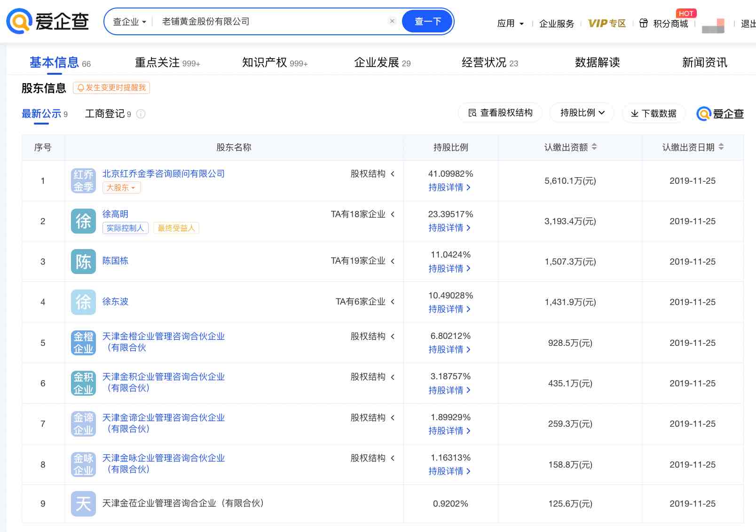756x532 pixels.
Task: Clear the search box with the X icon
Action: tap(392, 21)
